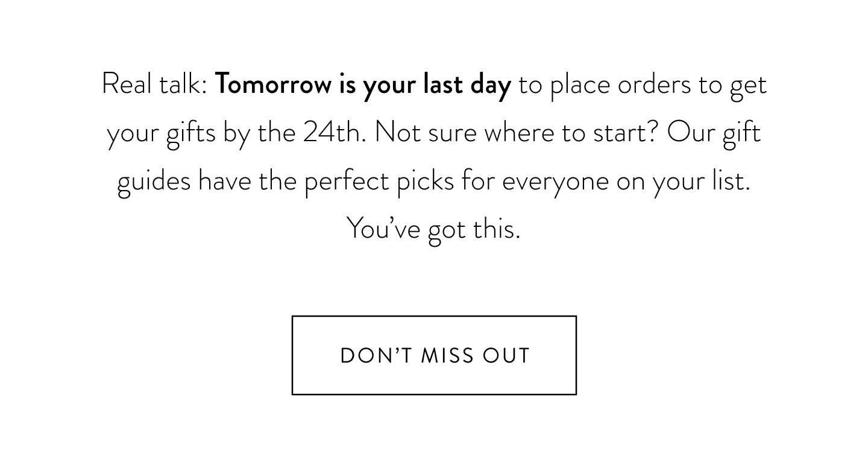This screenshot has width=868, height=473.
Task: Click the DON'T MISS OUT button
Action: click(x=434, y=355)
